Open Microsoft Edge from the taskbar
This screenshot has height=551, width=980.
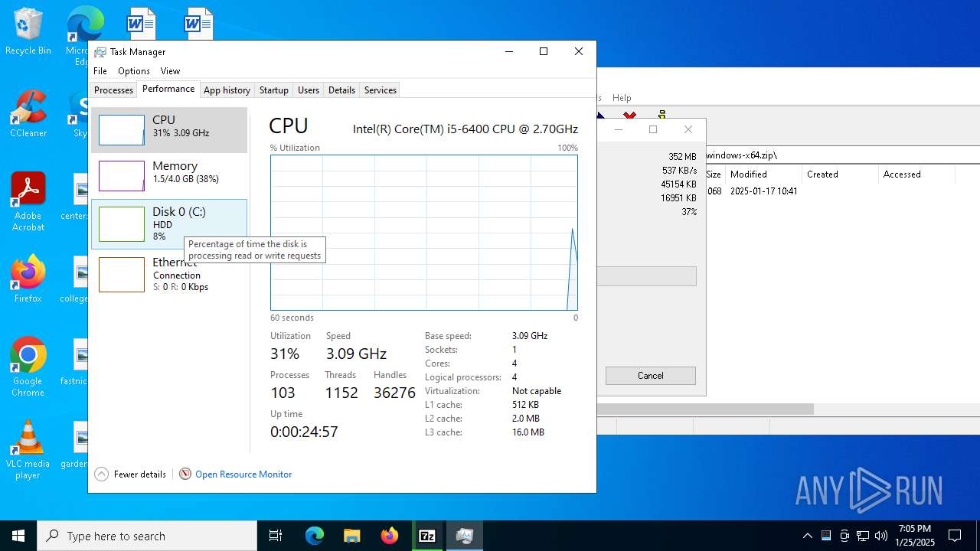pyautogui.click(x=315, y=536)
